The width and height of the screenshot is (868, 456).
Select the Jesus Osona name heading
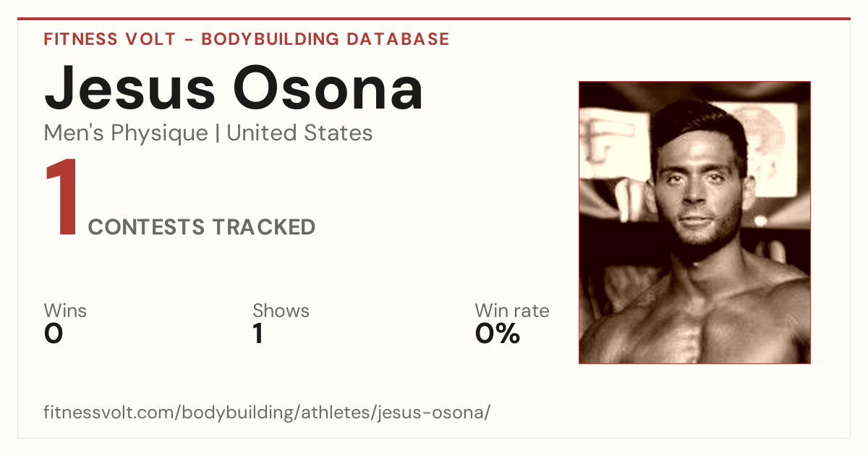click(x=234, y=88)
